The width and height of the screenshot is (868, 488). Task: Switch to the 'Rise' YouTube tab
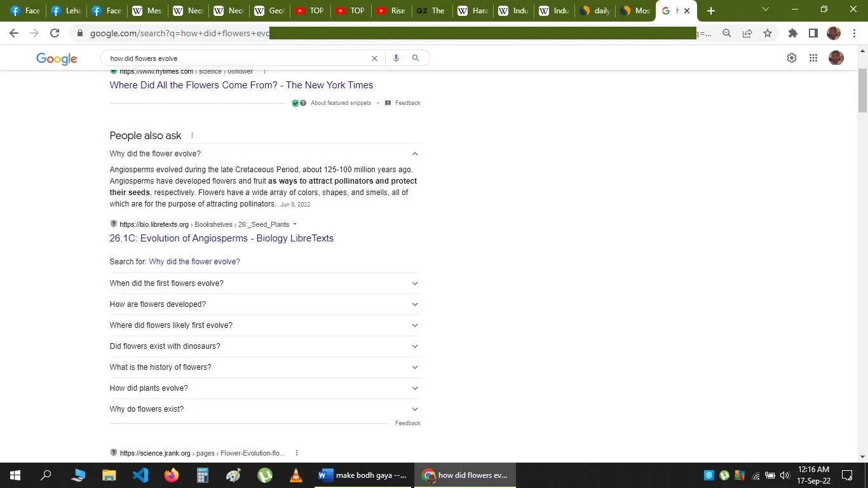tap(391, 11)
